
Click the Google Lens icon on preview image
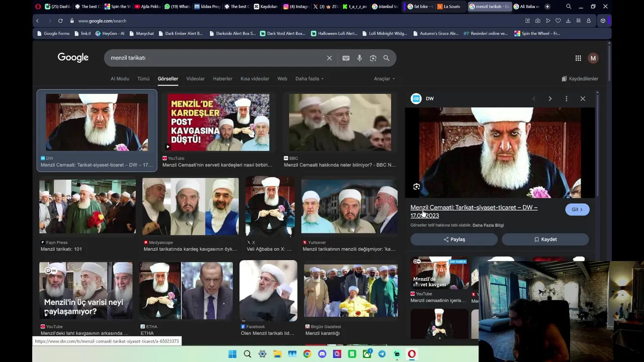point(417,187)
